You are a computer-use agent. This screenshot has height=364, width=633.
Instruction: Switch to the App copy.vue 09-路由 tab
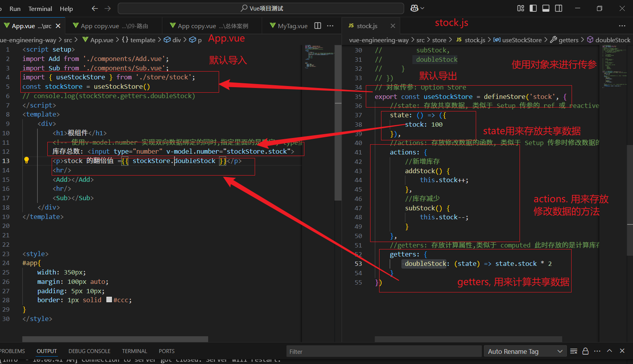(x=114, y=26)
